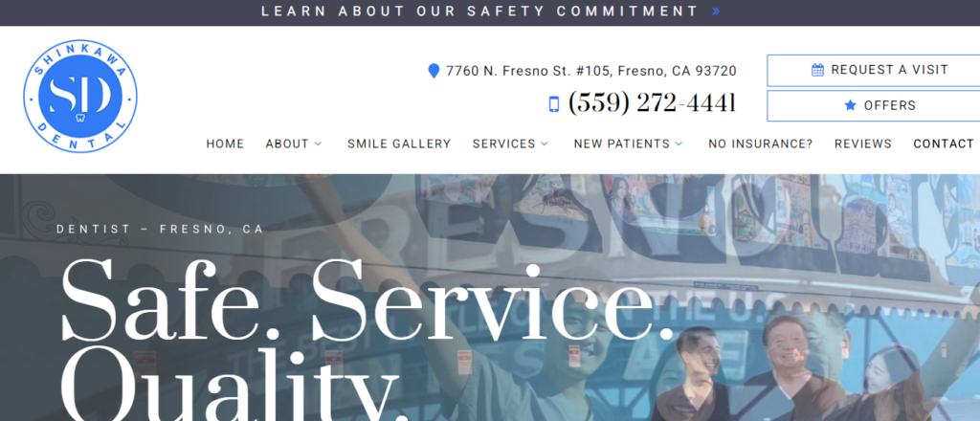Click the 7760 N. Fresno St. address
This screenshot has width=980, height=421.
pyautogui.click(x=591, y=71)
